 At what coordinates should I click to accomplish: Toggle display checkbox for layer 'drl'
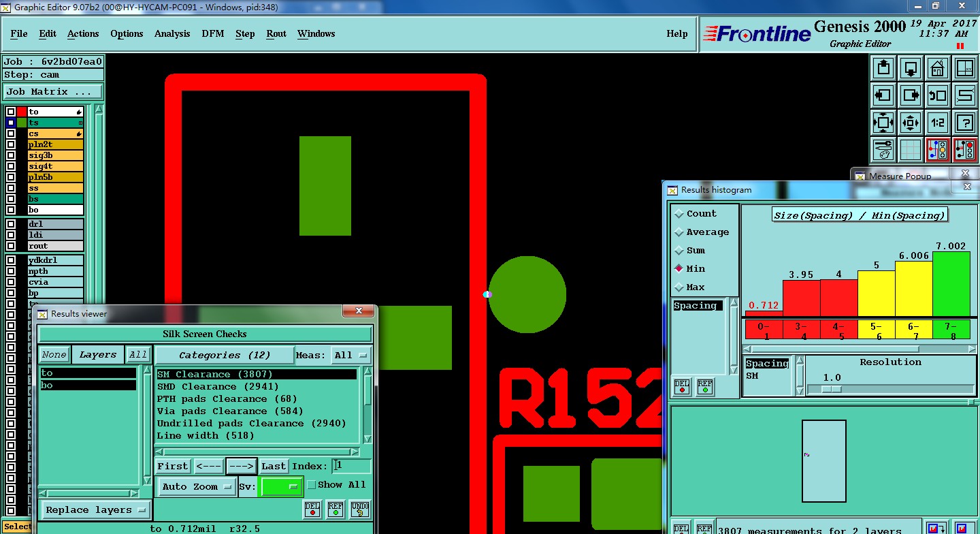pos(11,223)
